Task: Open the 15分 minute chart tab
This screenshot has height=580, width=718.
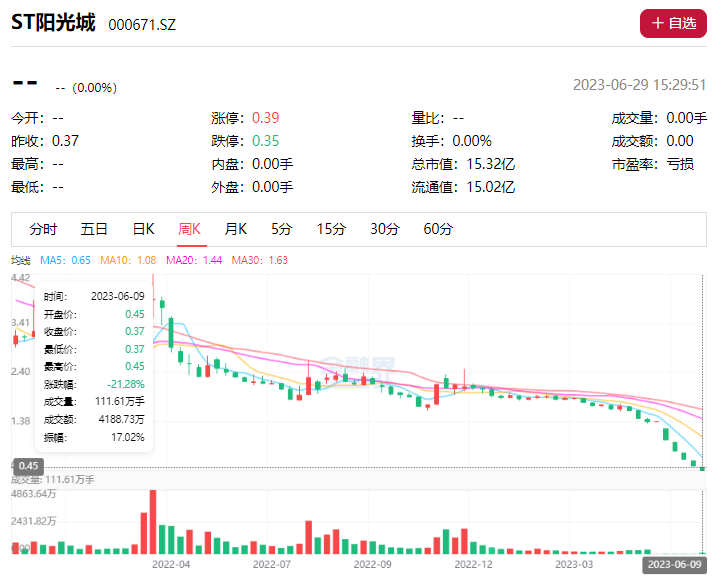Action: point(331,229)
